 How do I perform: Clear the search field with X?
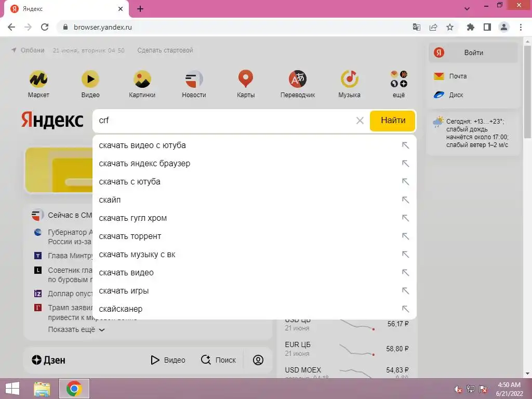tap(360, 121)
